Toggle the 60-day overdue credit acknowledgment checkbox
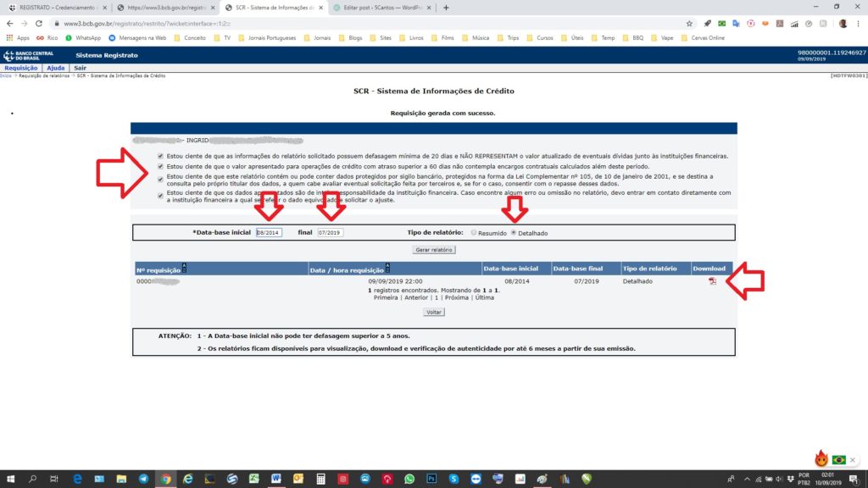 click(160, 166)
